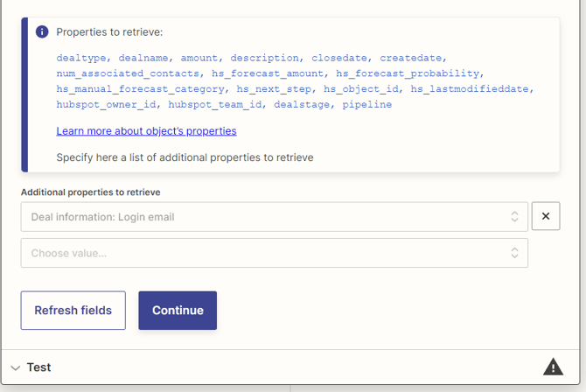Click the blue info circle icon
Image resolution: width=586 pixels, height=392 pixels.
(x=42, y=31)
